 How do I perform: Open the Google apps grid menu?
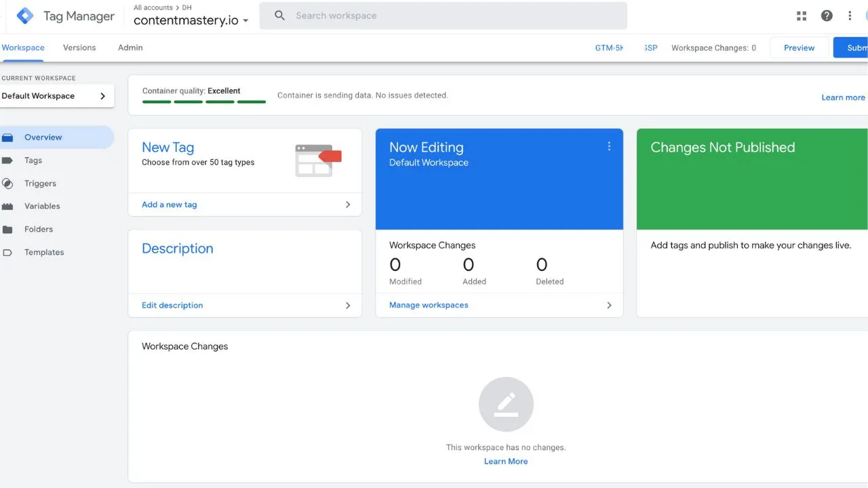click(x=801, y=15)
